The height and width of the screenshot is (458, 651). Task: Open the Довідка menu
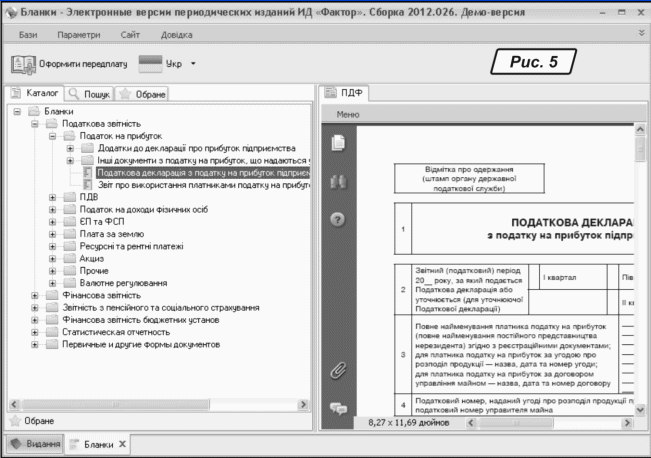point(177,34)
